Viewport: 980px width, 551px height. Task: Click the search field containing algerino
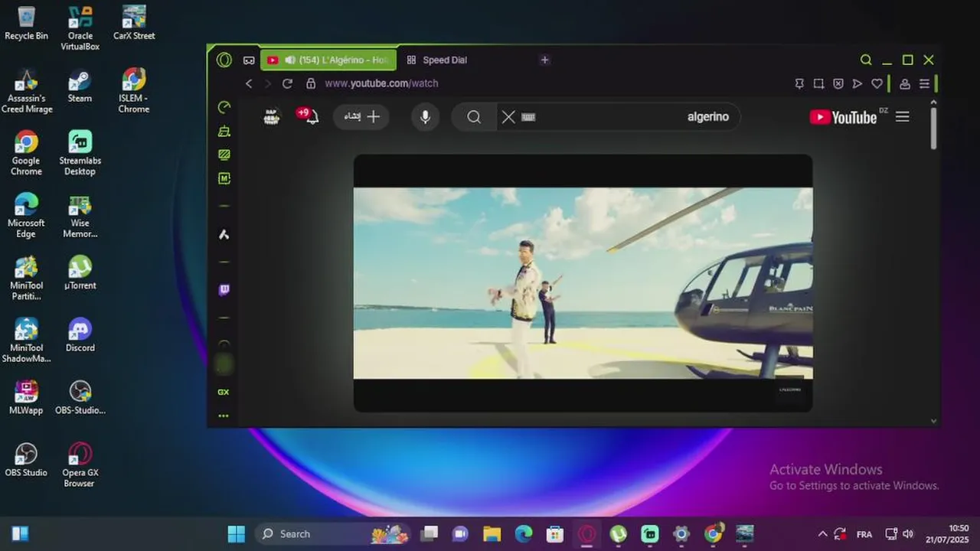(x=619, y=117)
